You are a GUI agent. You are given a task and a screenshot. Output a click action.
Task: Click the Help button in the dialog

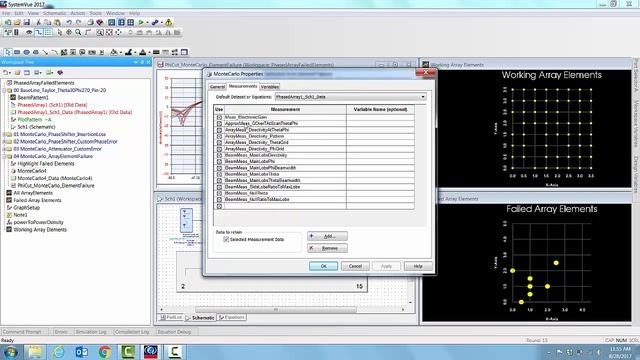418,266
